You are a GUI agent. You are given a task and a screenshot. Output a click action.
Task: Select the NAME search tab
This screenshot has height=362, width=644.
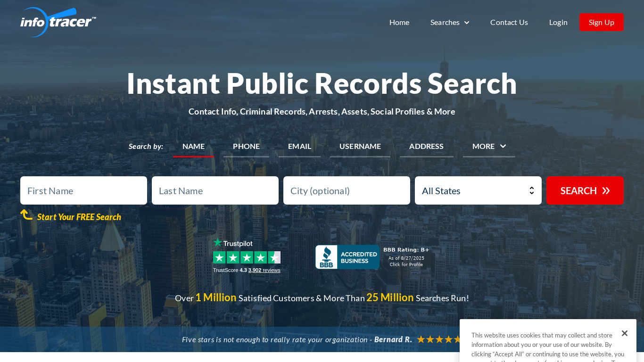pyautogui.click(x=193, y=147)
